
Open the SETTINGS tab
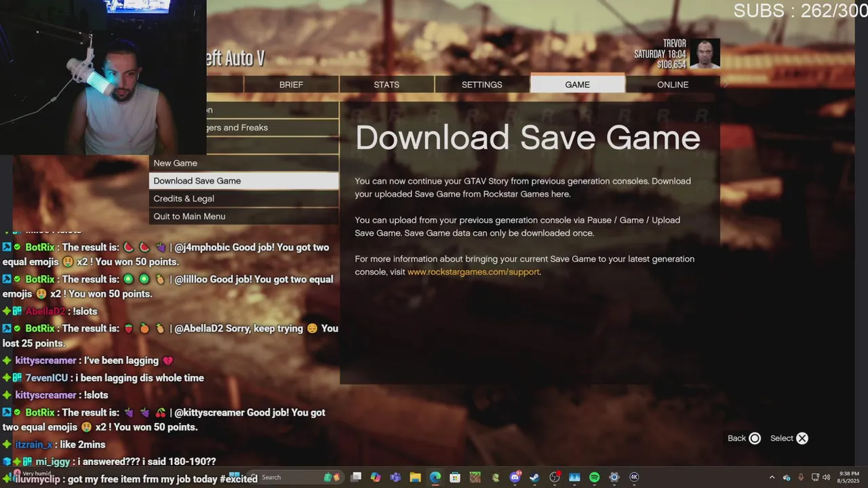(482, 85)
